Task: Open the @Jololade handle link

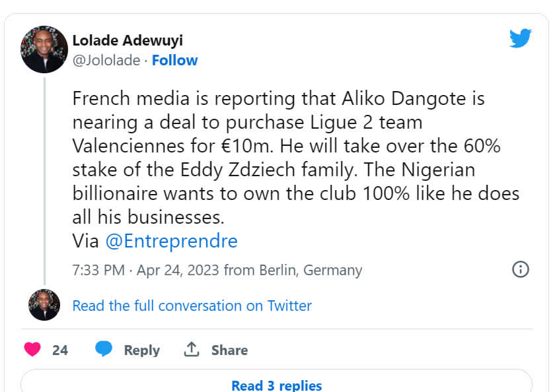Action: (106, 60)
